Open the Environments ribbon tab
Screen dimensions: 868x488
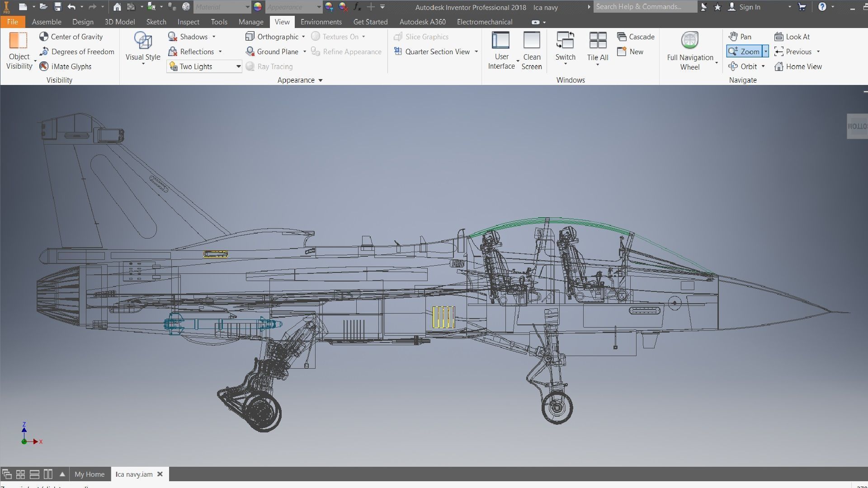click(x=321, y=22)
